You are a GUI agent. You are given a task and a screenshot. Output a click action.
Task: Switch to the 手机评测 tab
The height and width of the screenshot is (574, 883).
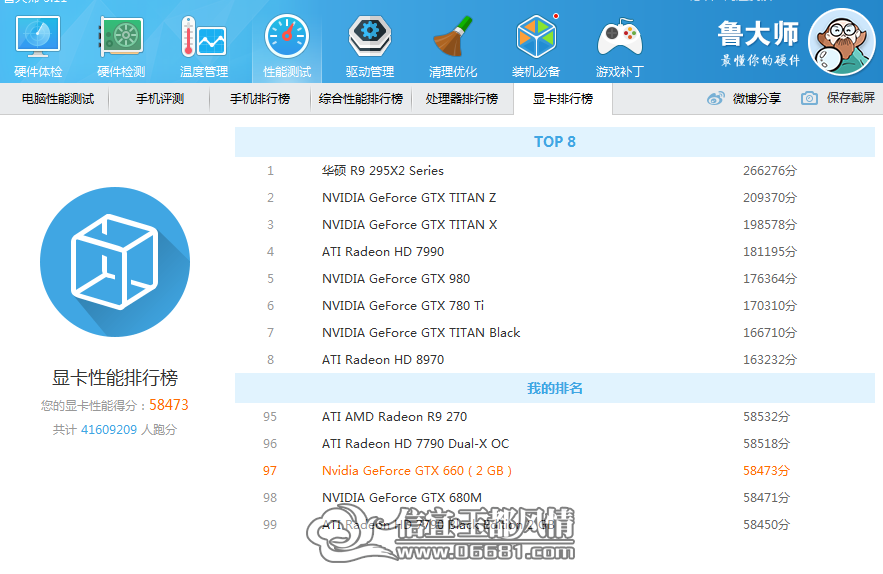coord(160,99)
